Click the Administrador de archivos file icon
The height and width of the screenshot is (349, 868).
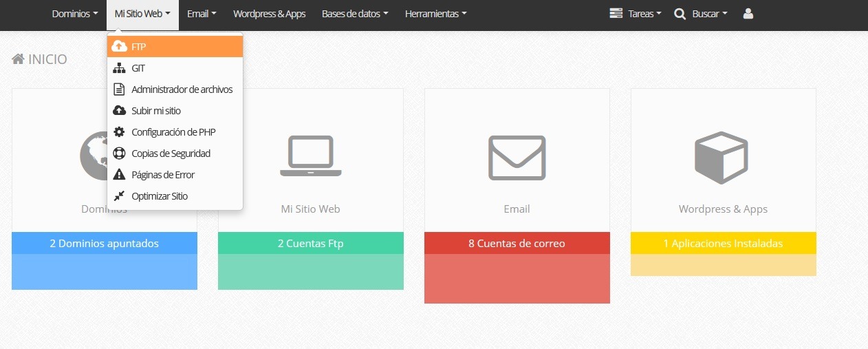coord(119,89)
